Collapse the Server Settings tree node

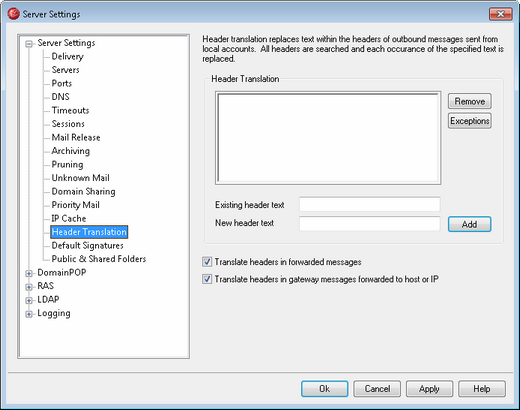[29, 44]
